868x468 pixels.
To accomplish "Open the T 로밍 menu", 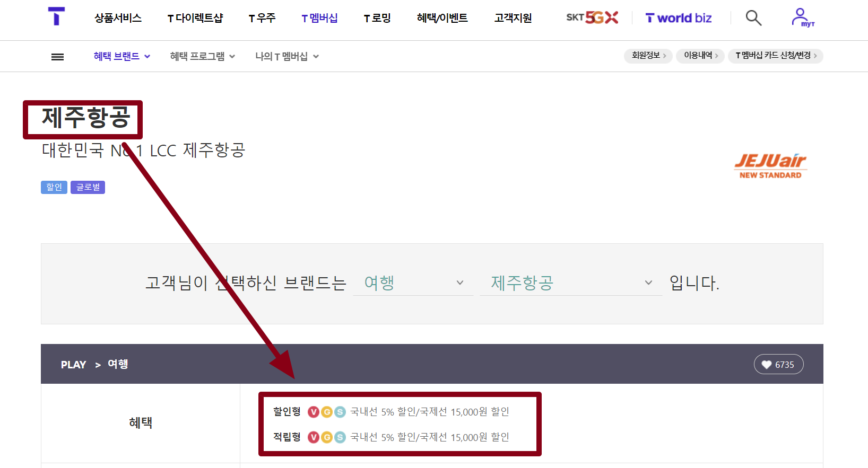I will (377, 18).
